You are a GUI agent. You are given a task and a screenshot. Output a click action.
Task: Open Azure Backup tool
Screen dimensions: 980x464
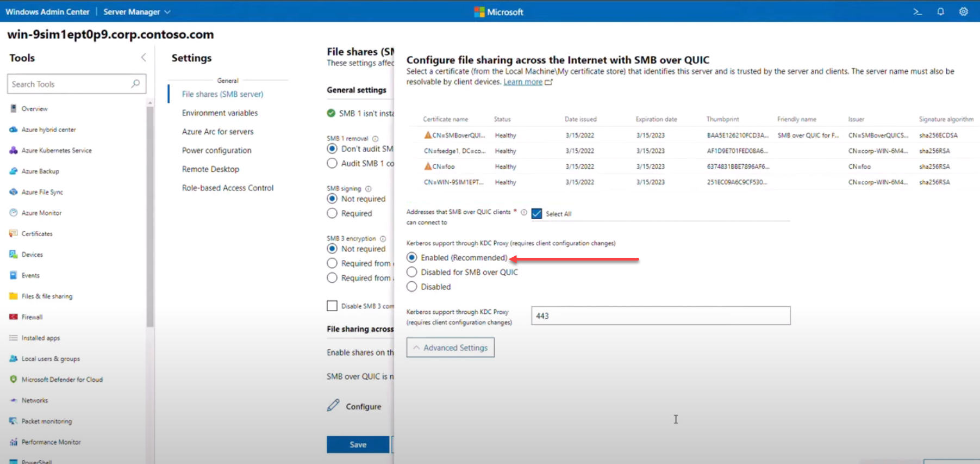(40, 171)
